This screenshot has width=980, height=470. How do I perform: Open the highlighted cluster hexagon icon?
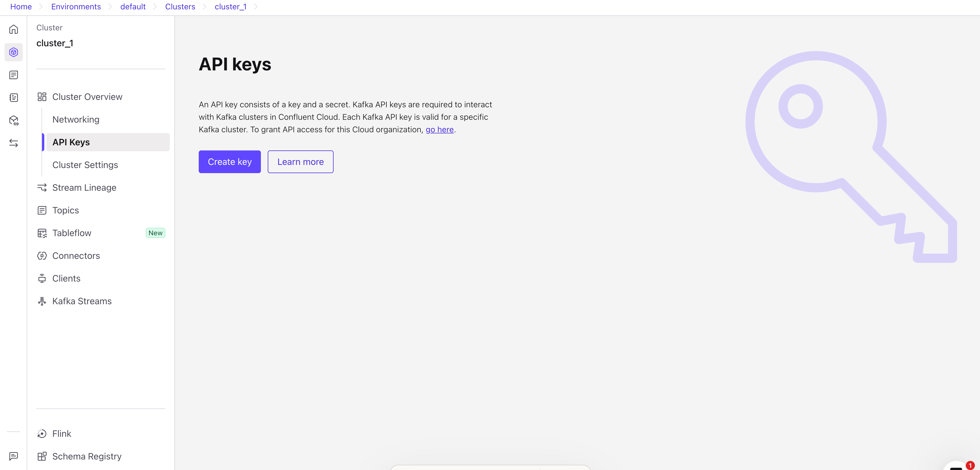[x=13, y=52]
